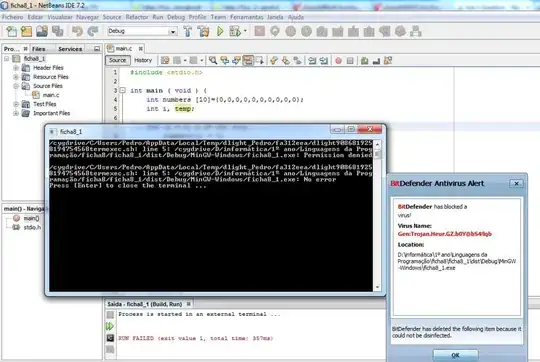Open the Refactor menu
The width and height of the screenshot is (540, 362).
pyautogui.click(x=137, y=17)
